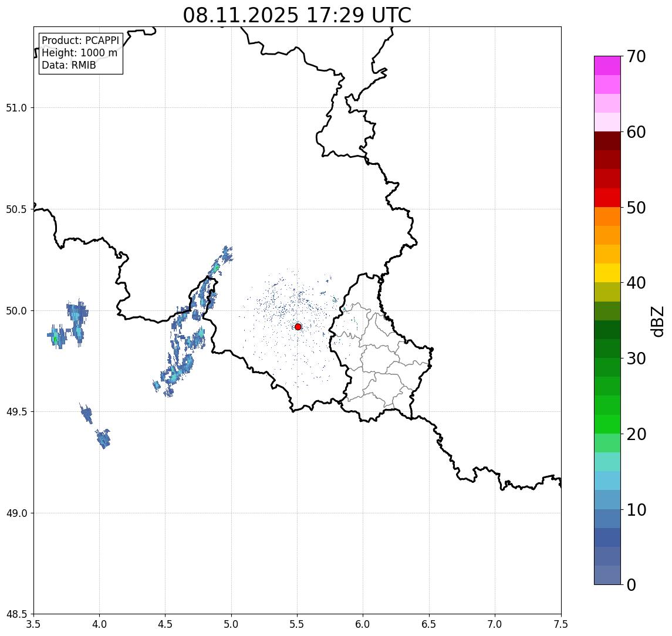The width and height of the screenshot is (672, 636).
Task: Click the dark maroon segment just below 60 dBZ
Action: 607,141
